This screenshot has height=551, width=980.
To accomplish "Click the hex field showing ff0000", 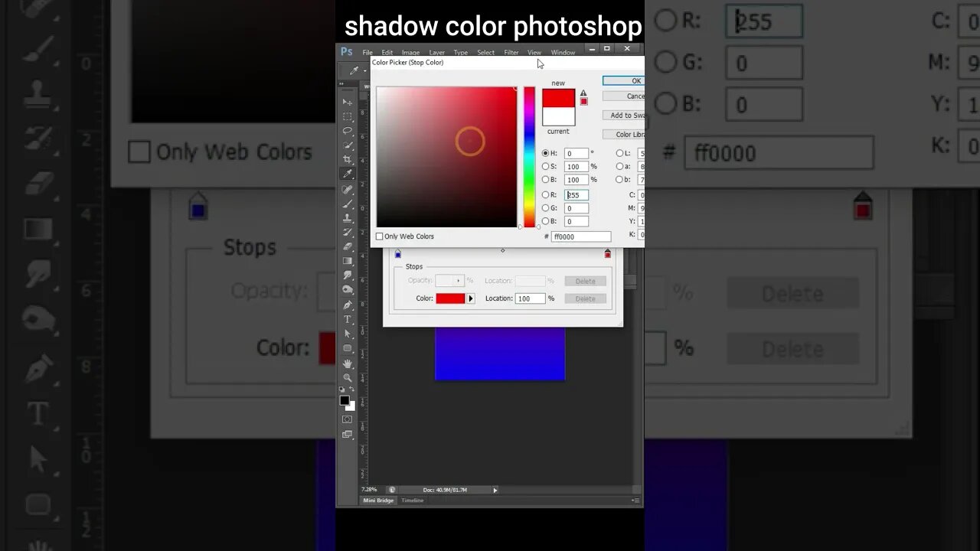I will (x=581, y=237).
